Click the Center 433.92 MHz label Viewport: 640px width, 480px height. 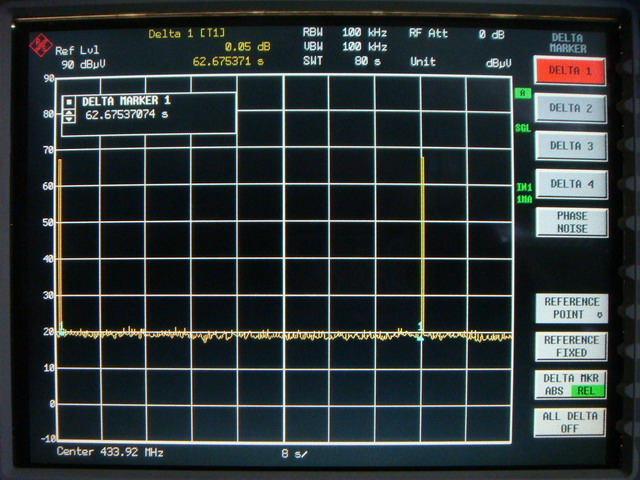point(110,452)
